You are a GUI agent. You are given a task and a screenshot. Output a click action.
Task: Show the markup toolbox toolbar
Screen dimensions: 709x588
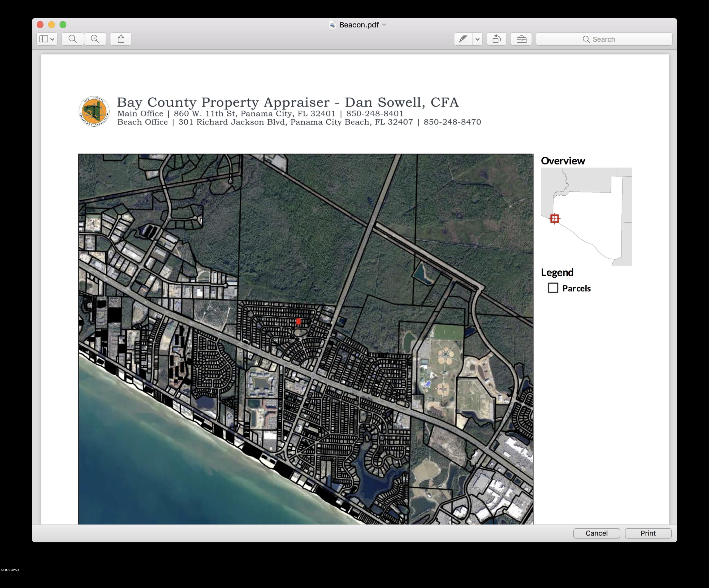pyautogui.click(x=521, y=39)
